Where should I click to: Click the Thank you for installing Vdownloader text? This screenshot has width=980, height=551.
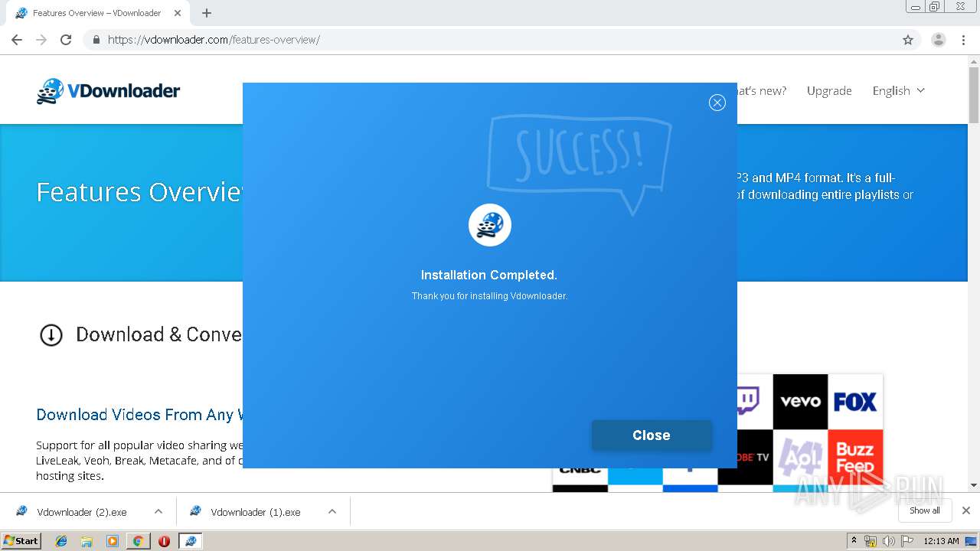pyautogui.click(x=489, y=296)
